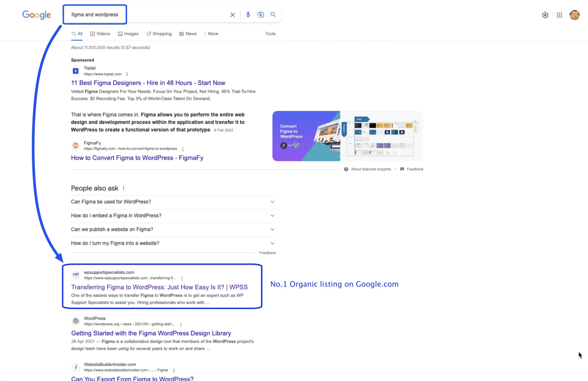Open Google apps grid

coord(559,15)
